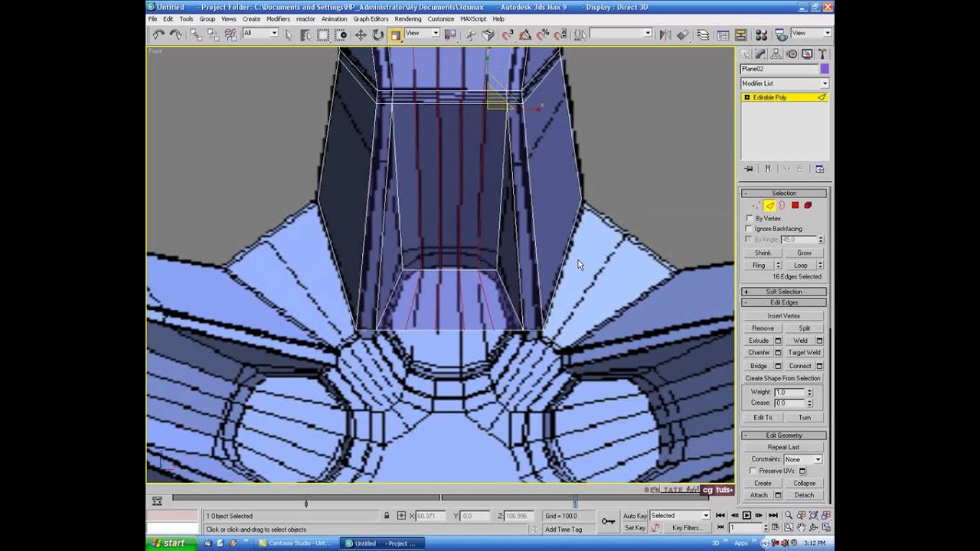The image size is (980, 551).
Task: Choose the Select Object arrow tool
Action: 289,34
